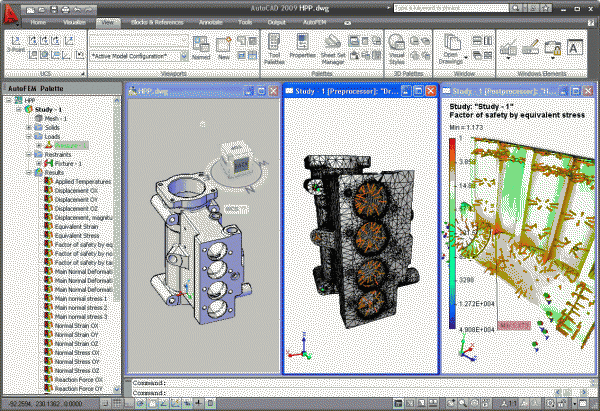
Task: Create a New viewport
Action: point(223,48)
